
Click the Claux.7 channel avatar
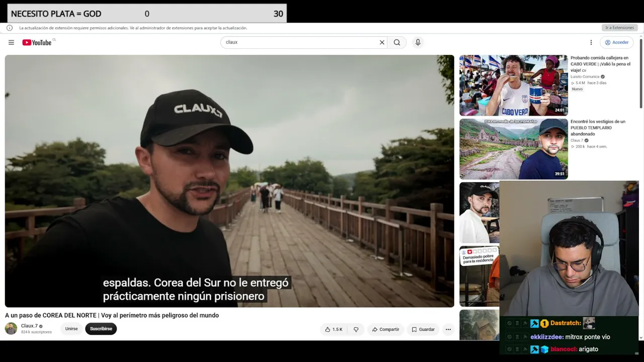pyautogui.click(x=11, y=329)
